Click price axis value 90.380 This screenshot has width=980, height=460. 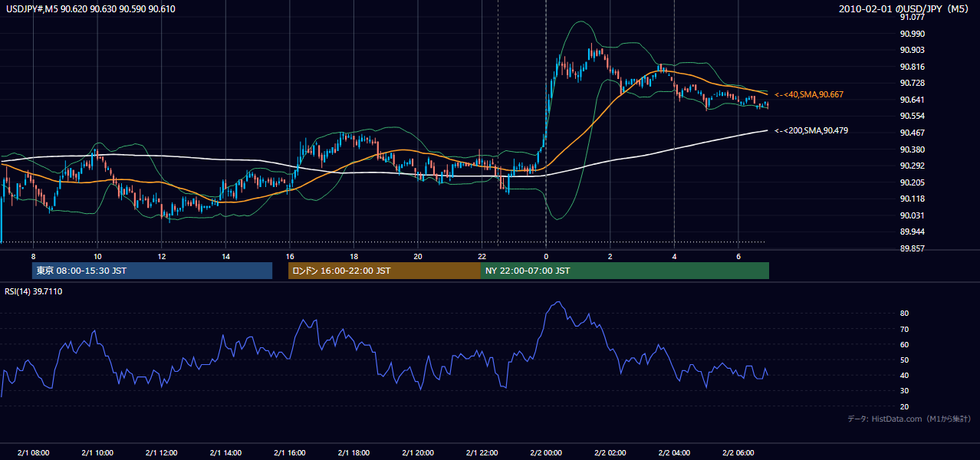point(912,149)
